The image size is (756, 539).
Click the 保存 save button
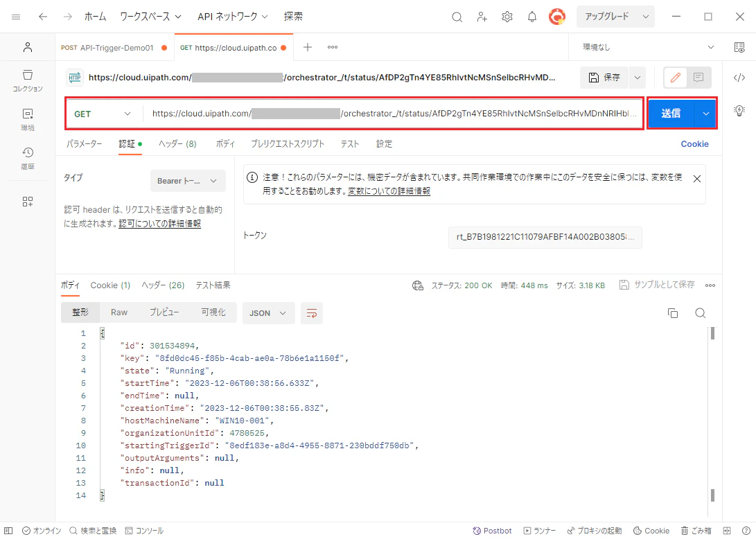604,78
